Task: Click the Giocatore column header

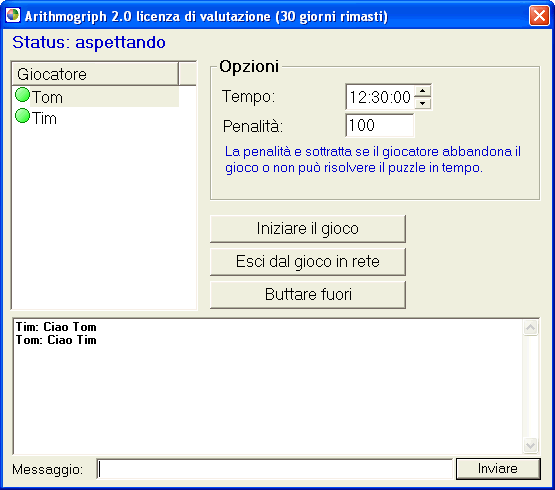Action: click(x=95, y=74)
